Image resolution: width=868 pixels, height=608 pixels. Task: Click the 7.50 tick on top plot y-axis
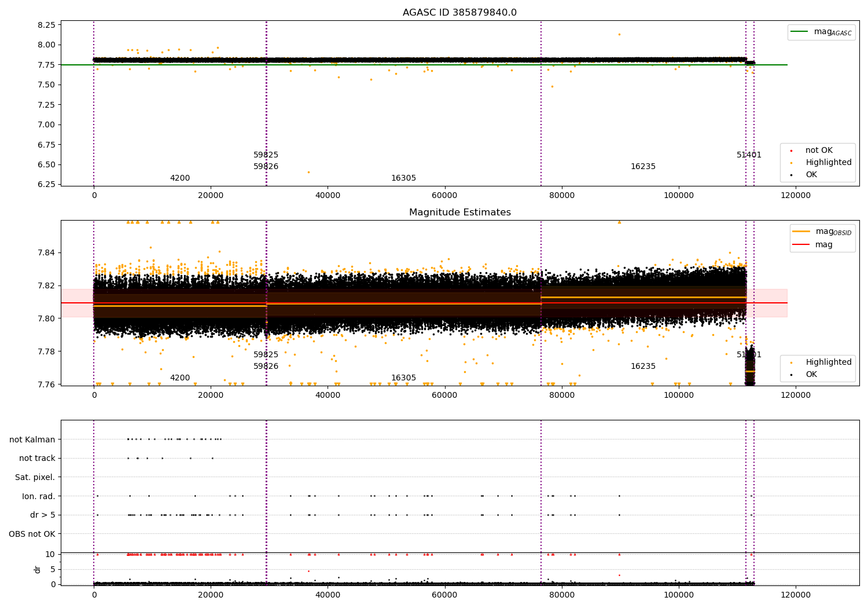pyautogui.click(x=46, y=85)
